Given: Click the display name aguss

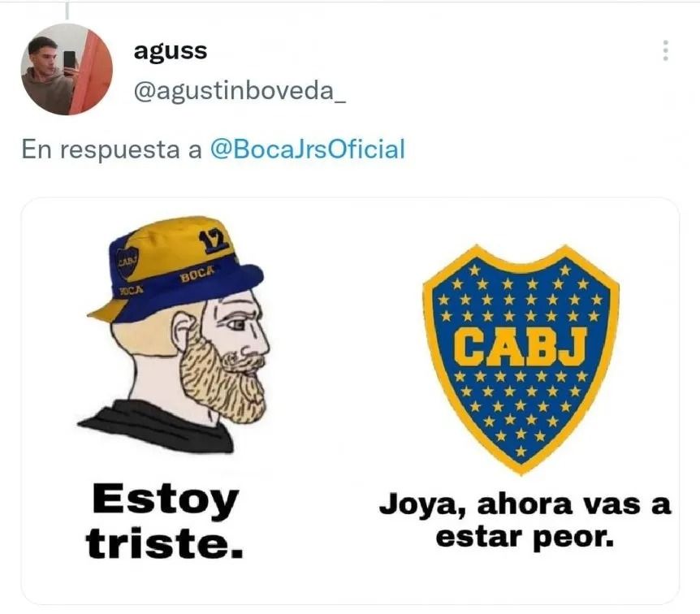Looking at the screenshot, I should click(x=171, y=51).
